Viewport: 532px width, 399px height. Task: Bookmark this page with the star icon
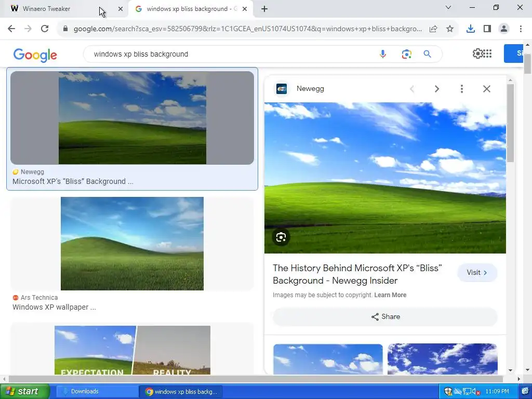click(450, 29)
